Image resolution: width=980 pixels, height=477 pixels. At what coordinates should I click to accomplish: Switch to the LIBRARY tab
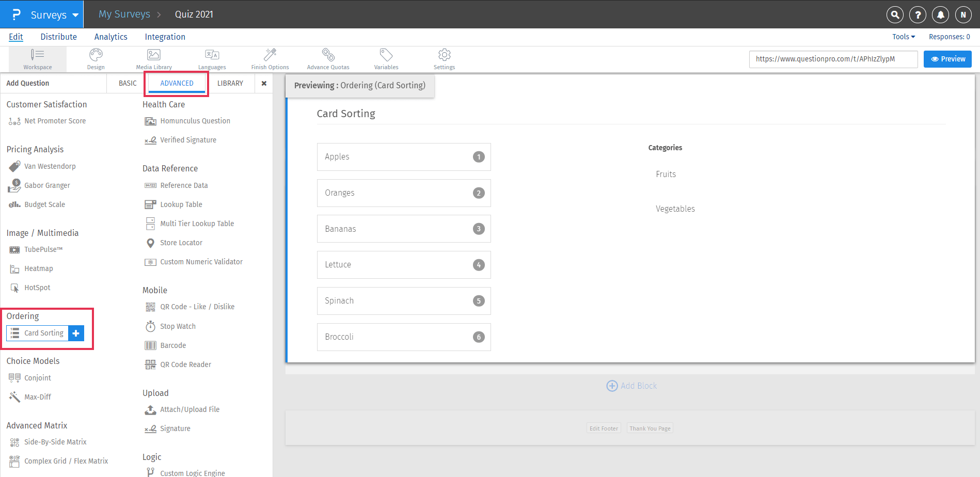click(230, 83)
